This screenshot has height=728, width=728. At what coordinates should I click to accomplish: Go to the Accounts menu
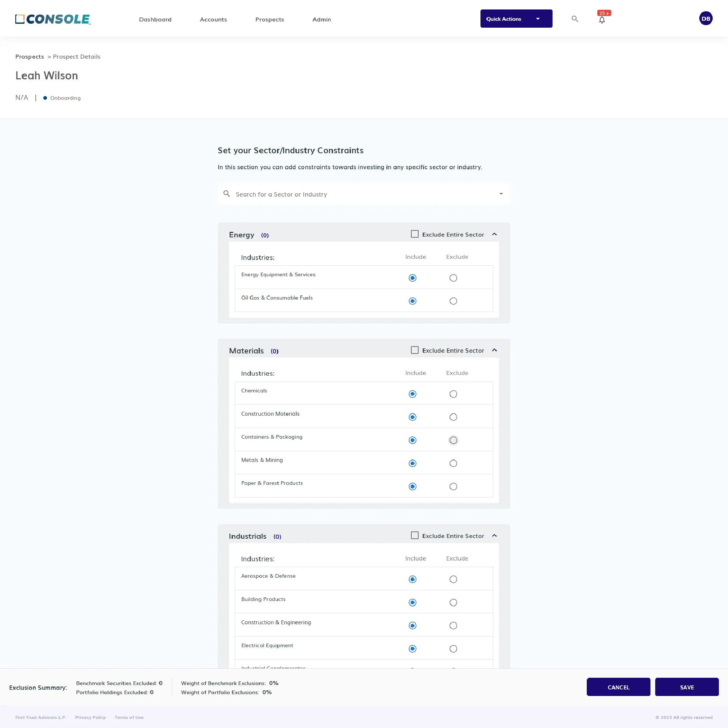point(213,19)
